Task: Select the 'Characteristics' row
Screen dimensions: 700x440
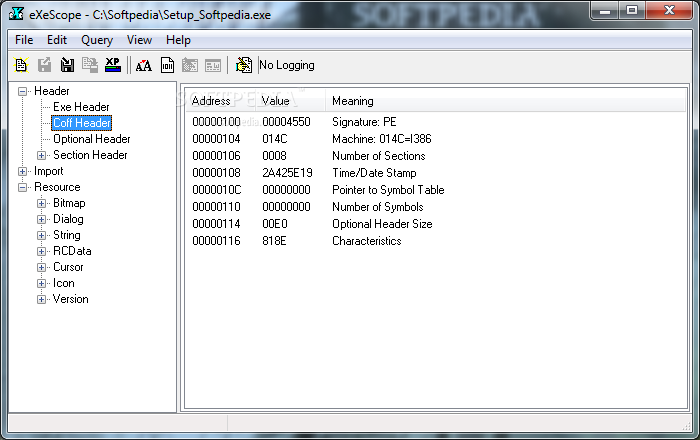Action: coord(436,241)
